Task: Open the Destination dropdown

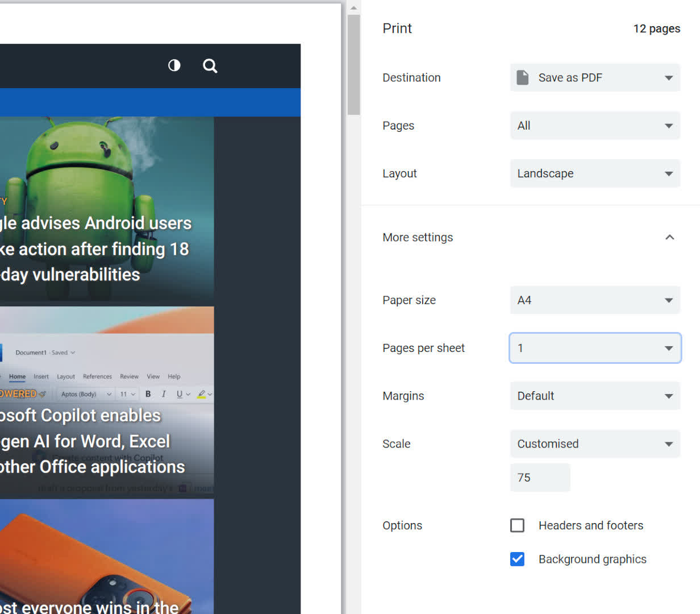Action: pyautogui.click(x=595, y=78)
